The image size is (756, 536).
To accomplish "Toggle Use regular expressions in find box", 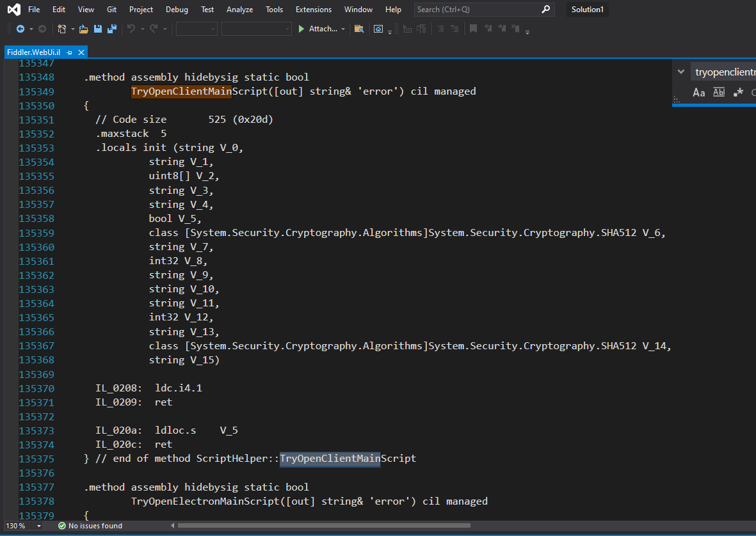I will point(738,93).
